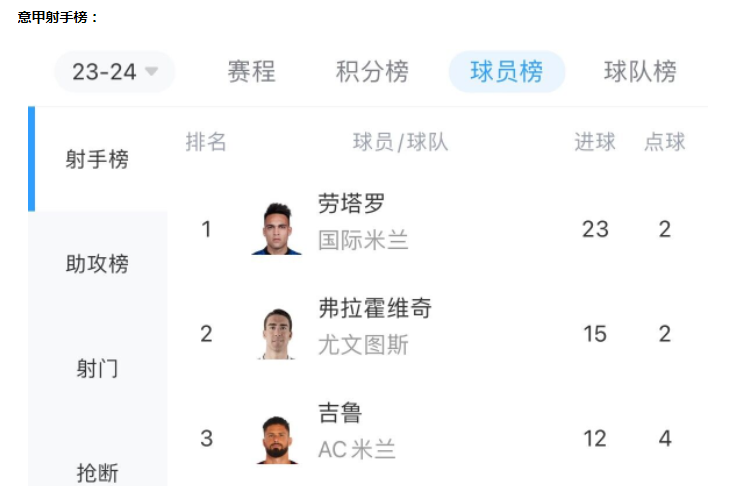
Task: Click the dropdown arrow beside 23-24
Action: 151,71
